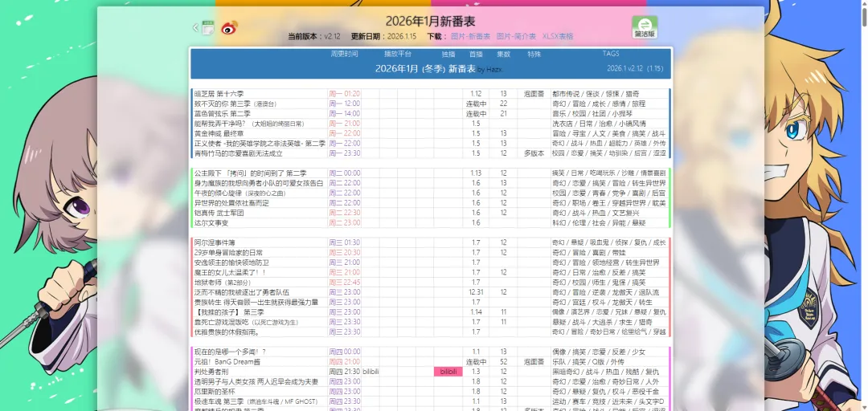The height and width of the screenshot is (411, 868).
Task: Download the 图片-新番表 image
Action: coord(470,36)
